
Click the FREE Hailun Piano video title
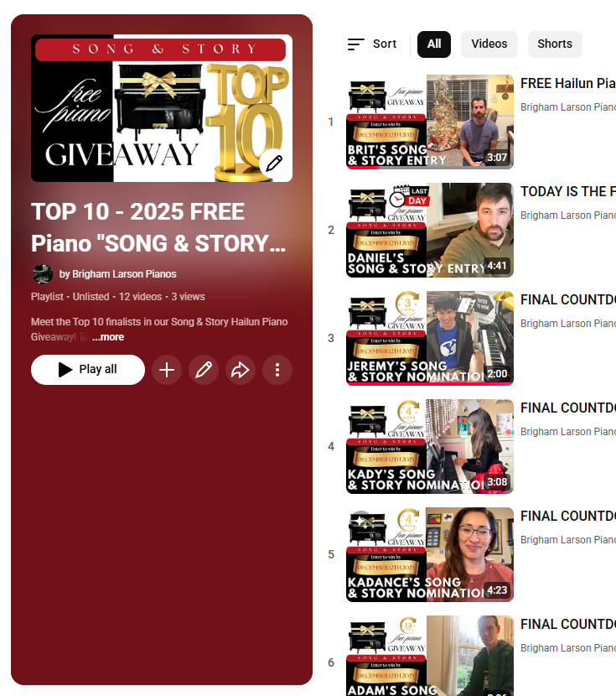pos(568,84)
